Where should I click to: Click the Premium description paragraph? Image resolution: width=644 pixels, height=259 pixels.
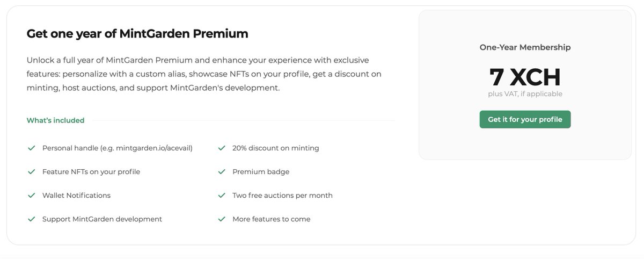click(x=204, y=74)
